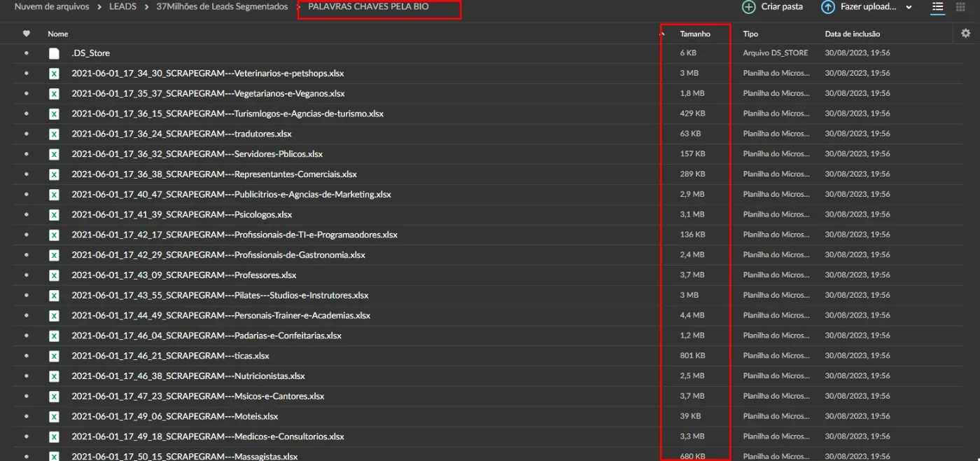Click Excel icon of Profissionais-de-Gastronomia file
Image resolution: width=980 pixels, height=461 pixels.
tap(54, 255)
